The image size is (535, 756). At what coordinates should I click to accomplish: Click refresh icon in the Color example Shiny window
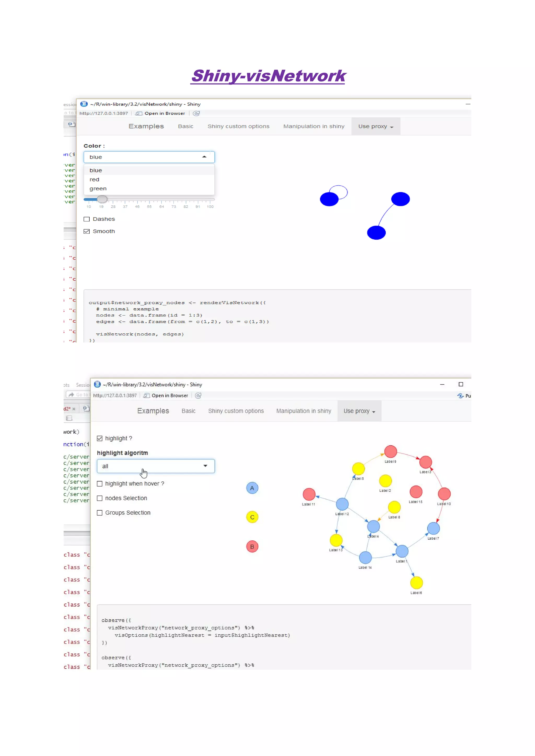[x=196, y=113]
